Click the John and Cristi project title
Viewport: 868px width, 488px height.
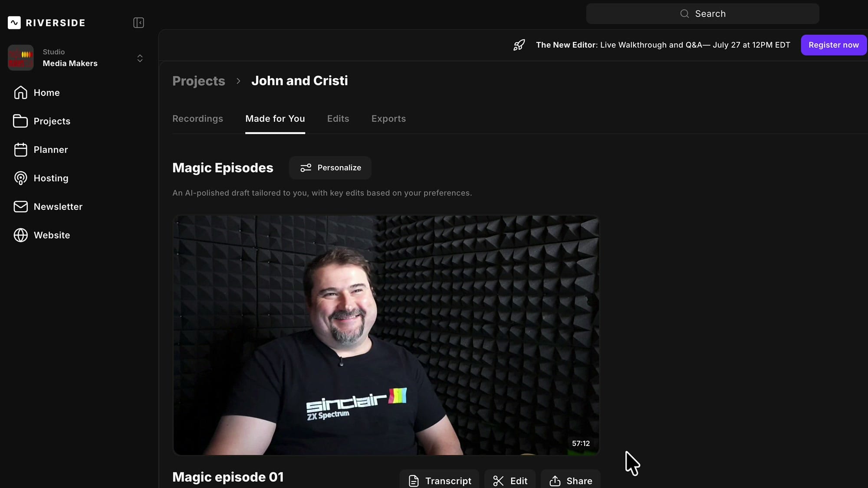[x=299, y=81]
